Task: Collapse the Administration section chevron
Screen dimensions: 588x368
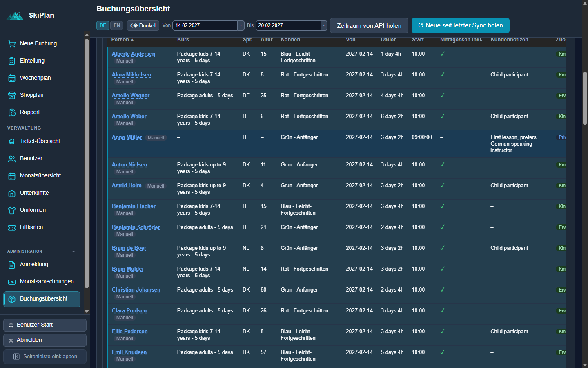Action: pyautogui.click(x=73, y=251)
